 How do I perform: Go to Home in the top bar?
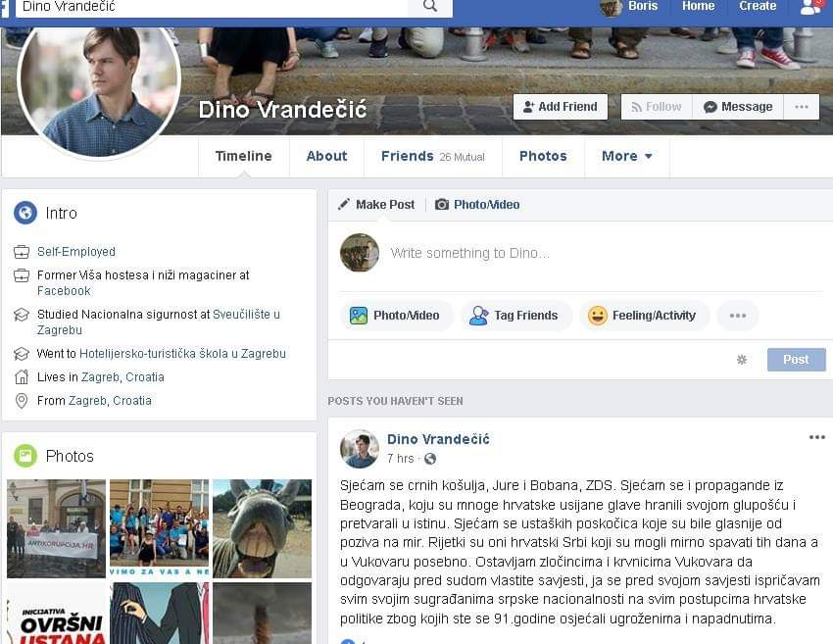(x=698, y=7)
